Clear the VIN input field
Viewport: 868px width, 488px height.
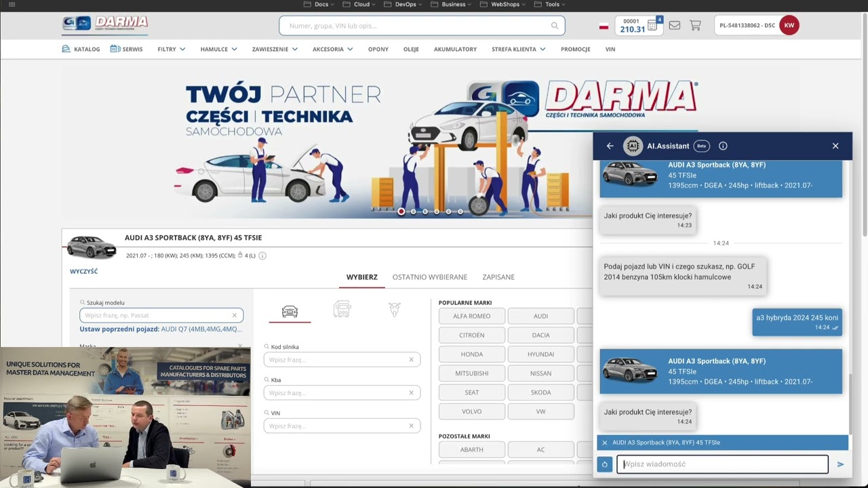(x=411, y=426)
